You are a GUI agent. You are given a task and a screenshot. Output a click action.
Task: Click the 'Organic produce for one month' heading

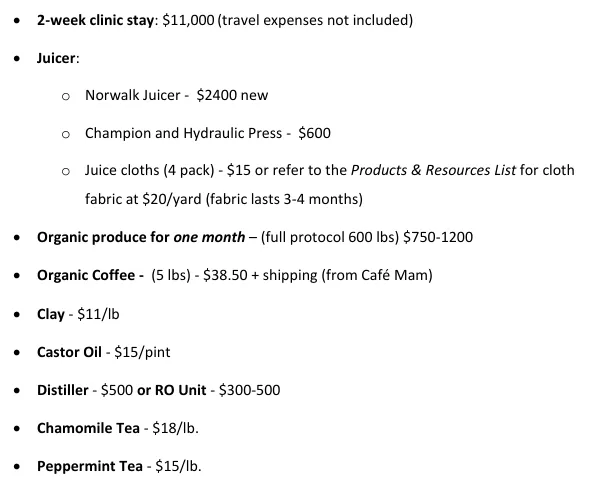click(x=141, y=237)
